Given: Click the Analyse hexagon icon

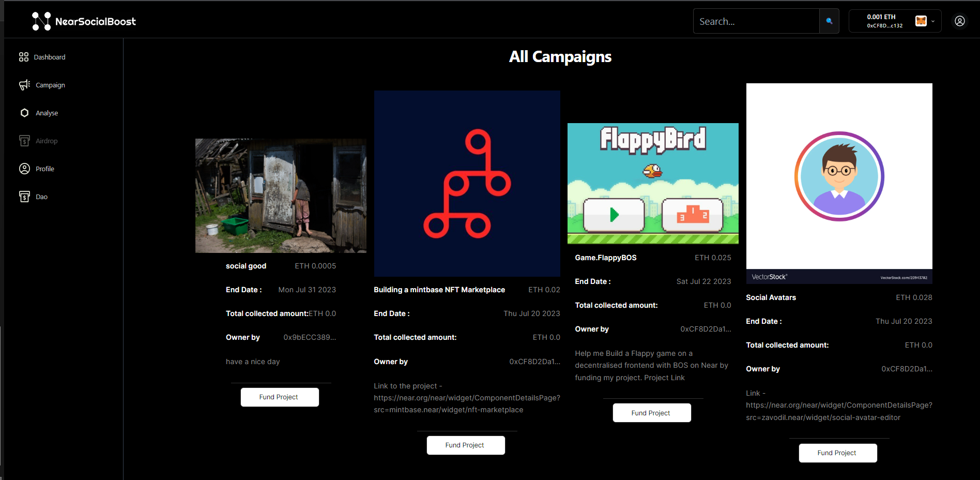Looking at the screenshot, I should [24, 113].
